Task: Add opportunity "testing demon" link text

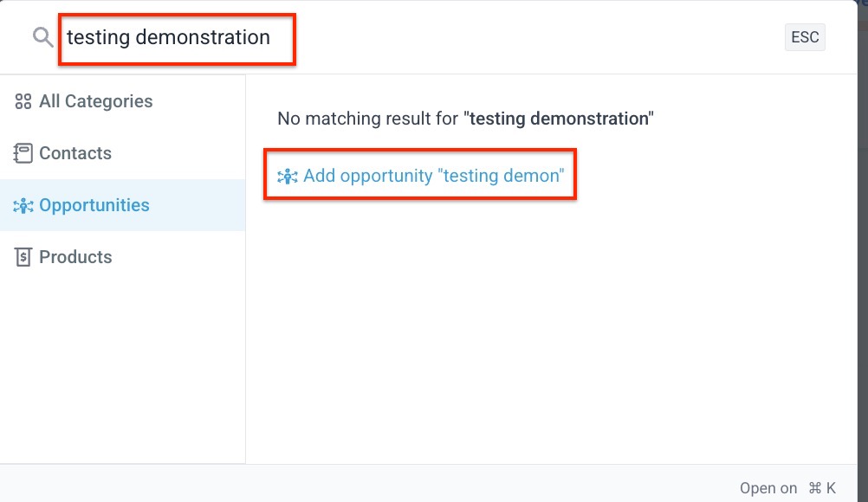Action: 433,176
